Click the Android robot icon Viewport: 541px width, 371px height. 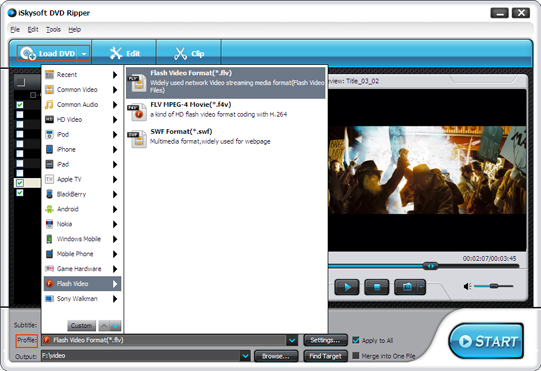click(49, 209)
